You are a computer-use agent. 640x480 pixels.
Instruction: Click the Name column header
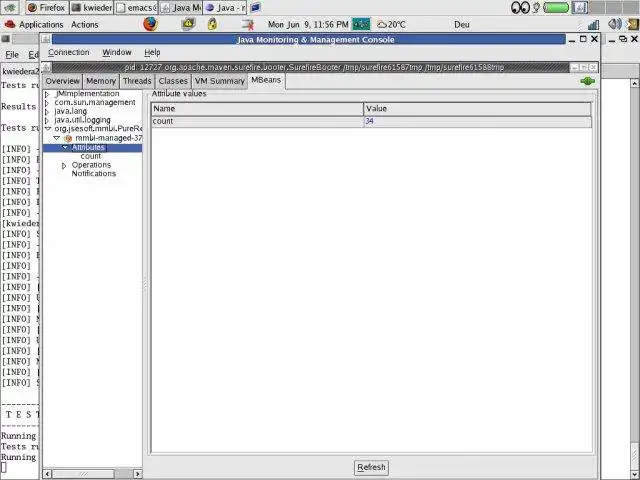(x=257, y=109)
